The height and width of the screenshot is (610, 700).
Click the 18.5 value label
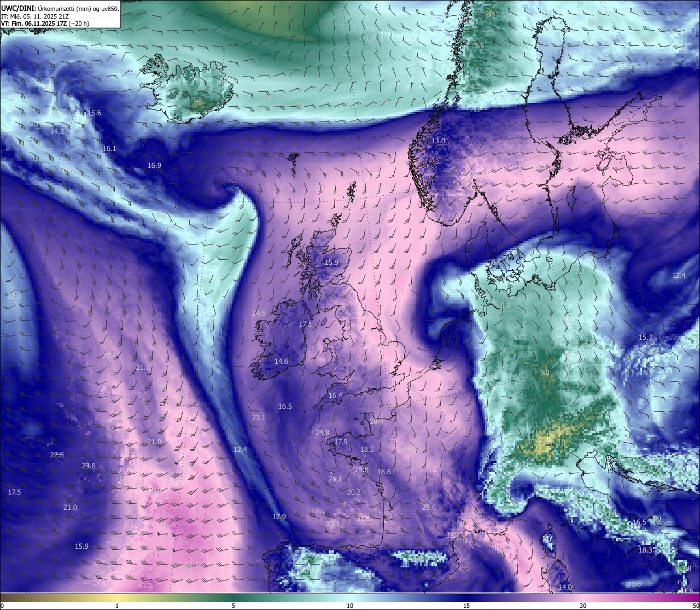pyautogui.click(x=367, y=450)
